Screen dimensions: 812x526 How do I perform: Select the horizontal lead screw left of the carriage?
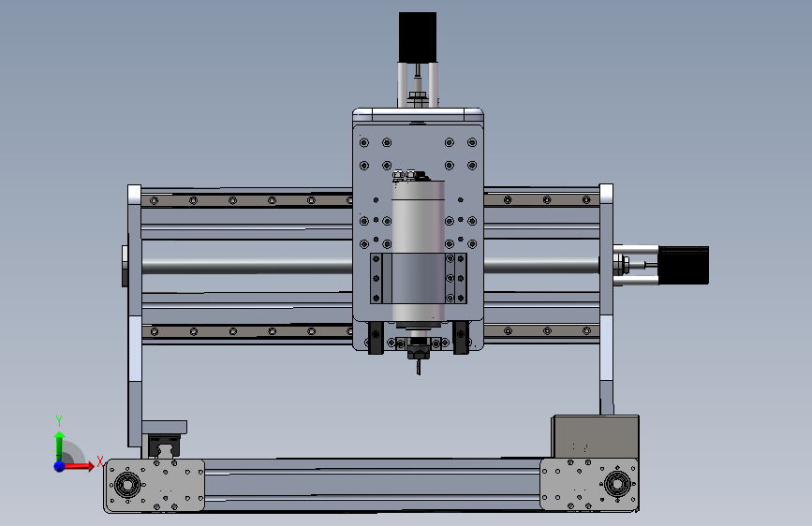tap(247, 266)
